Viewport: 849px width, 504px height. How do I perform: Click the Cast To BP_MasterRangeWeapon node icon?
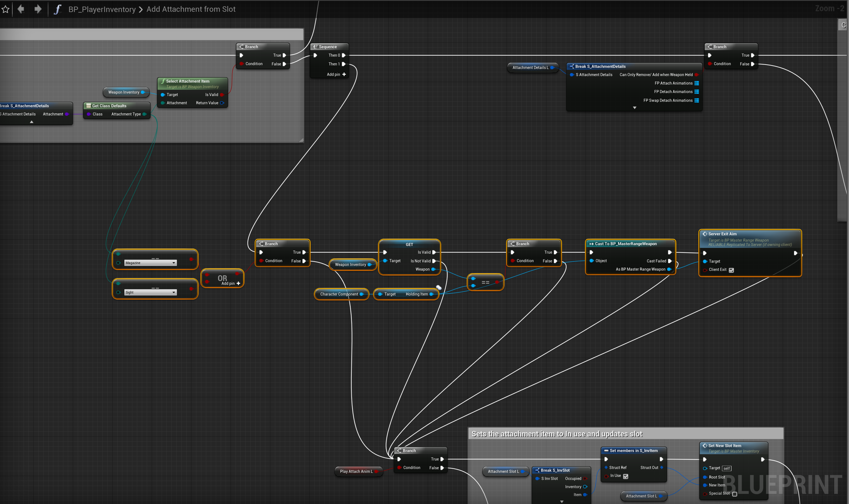coord(591,244)
